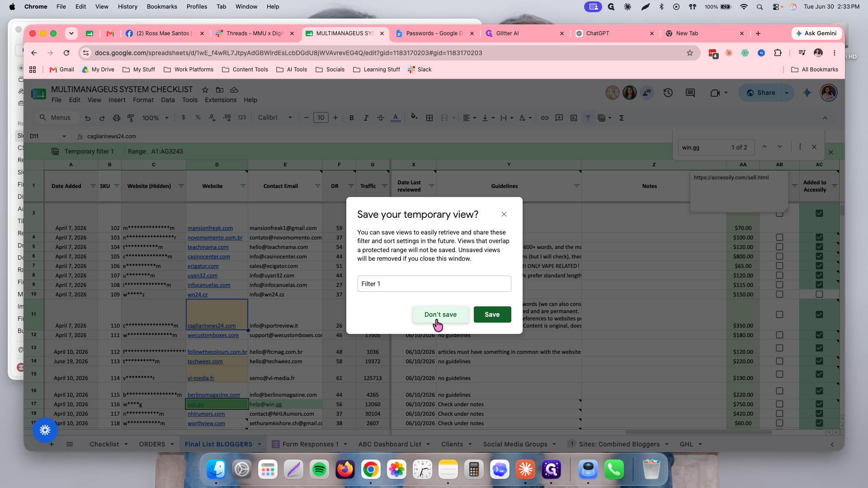Screen dimensions: 868x488
Task: Open the fill color picker
Action: click(x=414, y=118)
